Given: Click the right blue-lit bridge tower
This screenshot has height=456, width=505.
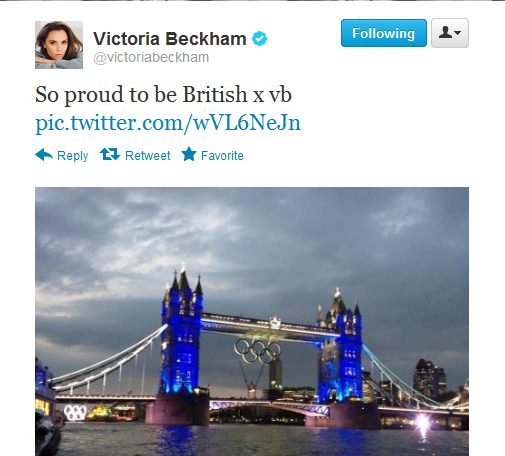Looking at the screenshot, I should pyautogui.click(x=340, y=347).
